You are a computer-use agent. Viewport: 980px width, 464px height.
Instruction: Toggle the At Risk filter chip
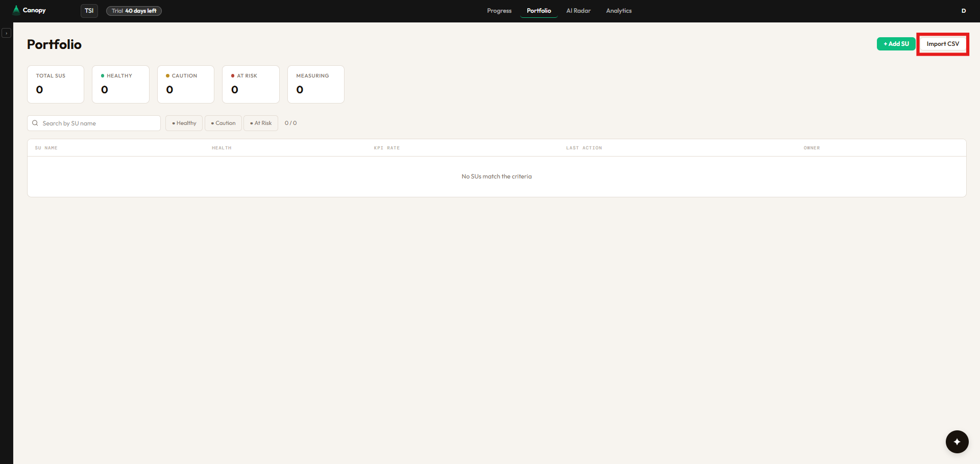[261, 123]
